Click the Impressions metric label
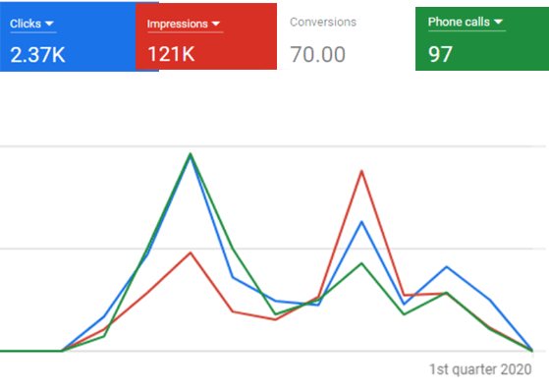 click(x=177, y=24)
